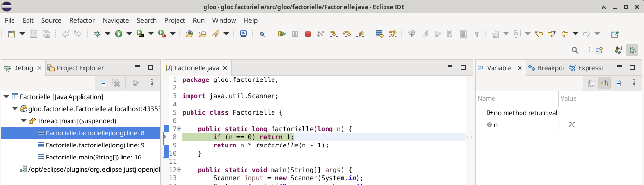644x185 pixels.
Task: Open the toolbar search magnifier
Action: click(x=575, y=50)
